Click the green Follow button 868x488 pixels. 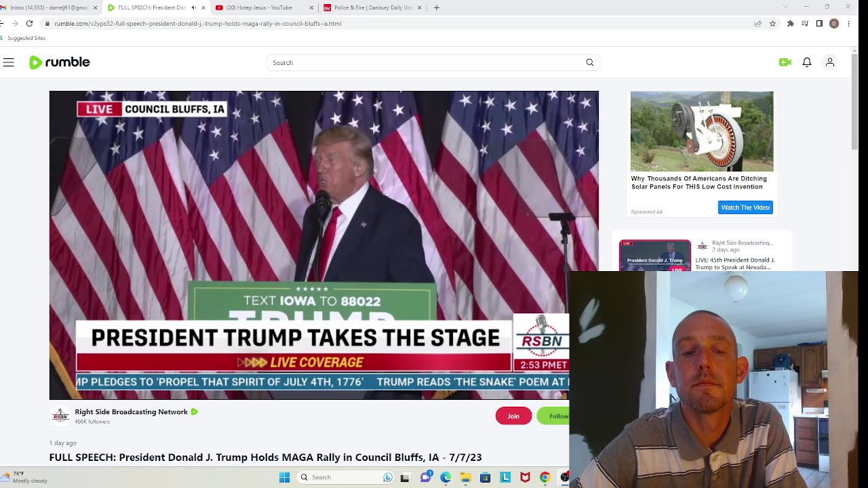(x=553, y=416)
